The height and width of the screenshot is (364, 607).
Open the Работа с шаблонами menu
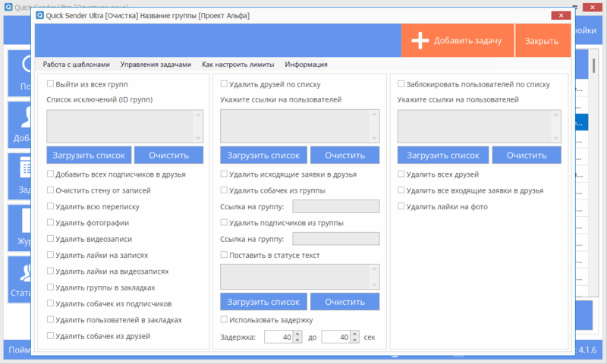click(77, 64)
